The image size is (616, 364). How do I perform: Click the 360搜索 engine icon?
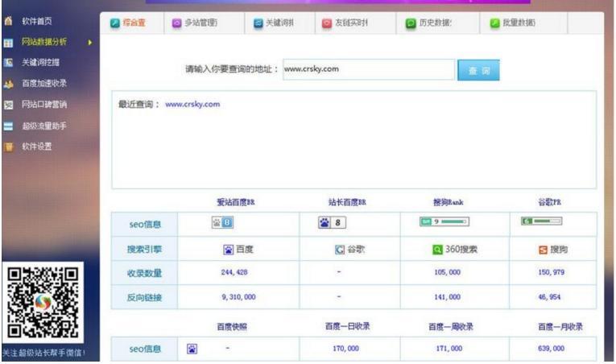coord(437,249)
